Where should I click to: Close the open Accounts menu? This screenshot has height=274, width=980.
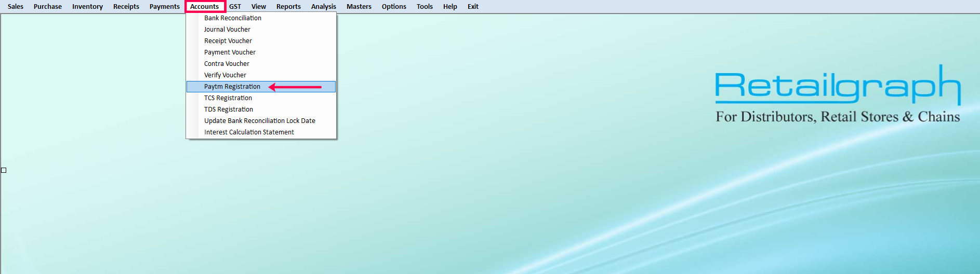pos(205,7)
